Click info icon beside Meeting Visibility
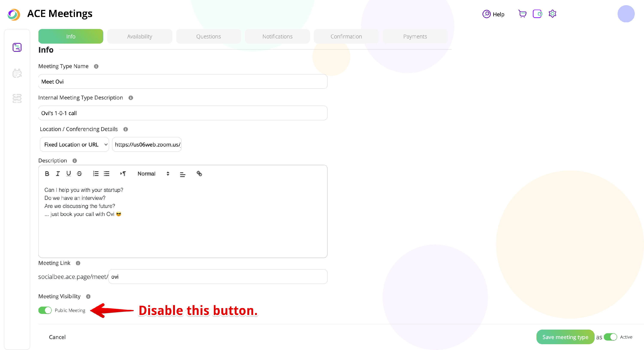The image size is (644, 350). [88, 297]
